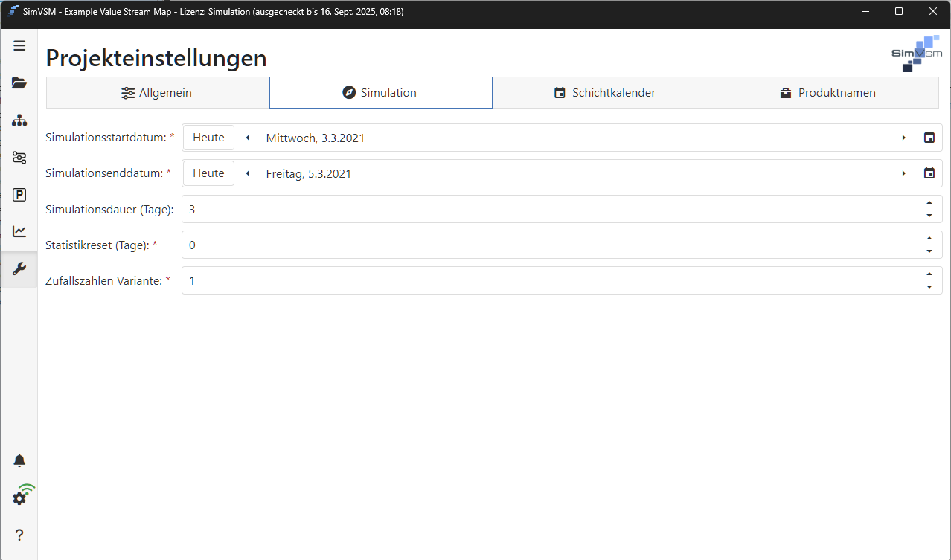Click the notification bell icon
The width and height of the screenshot is (951, 560).
19,461
